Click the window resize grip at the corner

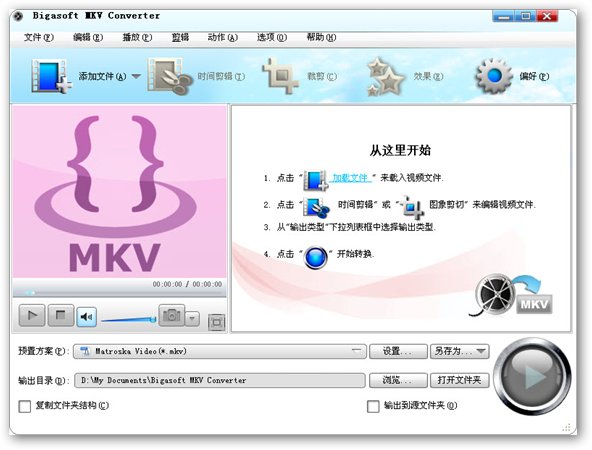[566, 427]
